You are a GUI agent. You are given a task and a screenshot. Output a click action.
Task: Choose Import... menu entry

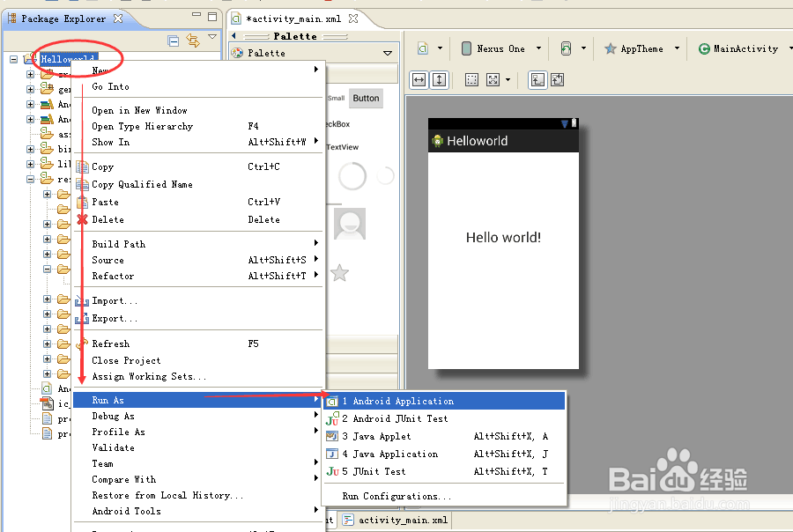[x=197, y=301]
